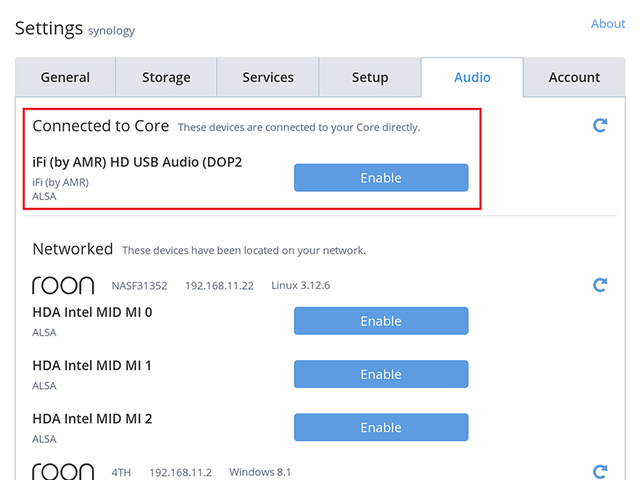
Task: Open the About link
Action: (608, 24)
